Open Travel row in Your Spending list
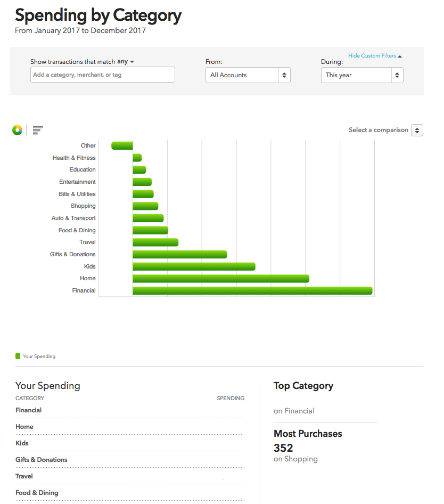 [129, 476]
